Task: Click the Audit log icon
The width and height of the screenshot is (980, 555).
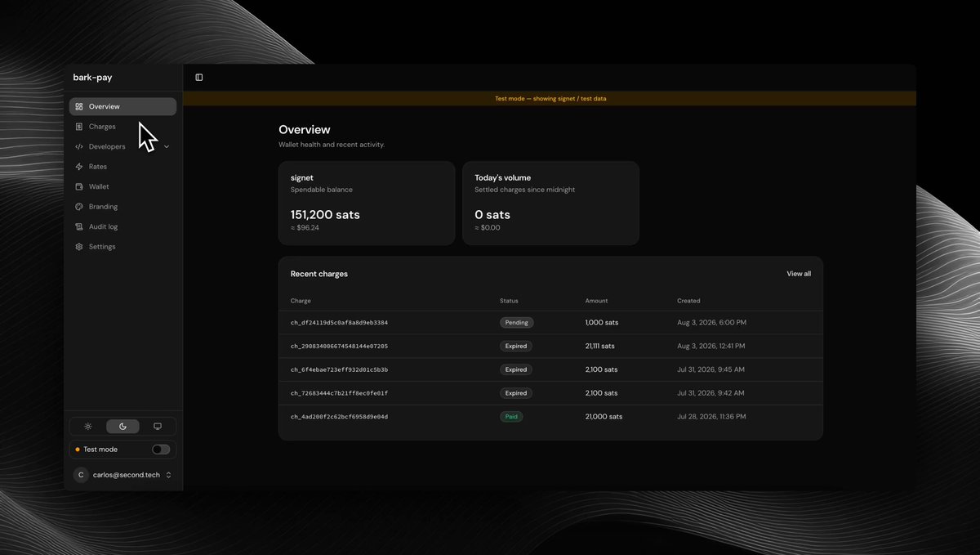Action: click(79, 226)
